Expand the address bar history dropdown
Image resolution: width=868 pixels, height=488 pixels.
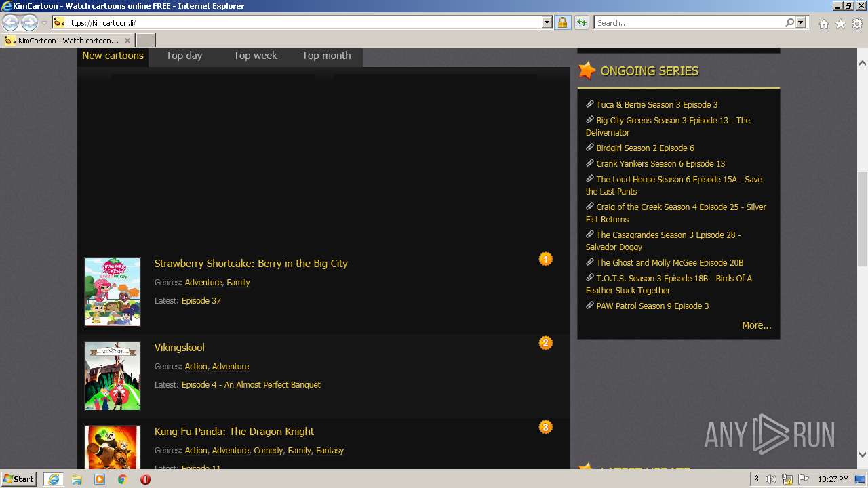tap(547, 22)
